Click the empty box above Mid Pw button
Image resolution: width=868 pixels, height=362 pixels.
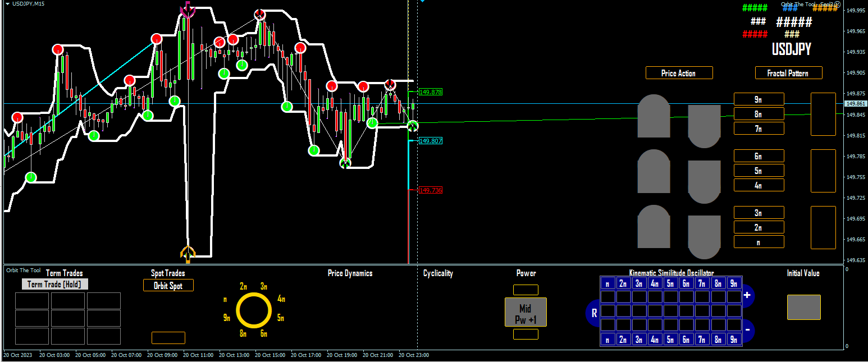526,290
